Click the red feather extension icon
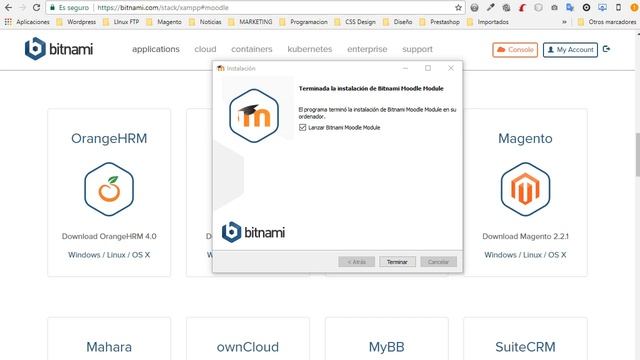The height and width of the screenshot is (360, 640). pos(522,8)
